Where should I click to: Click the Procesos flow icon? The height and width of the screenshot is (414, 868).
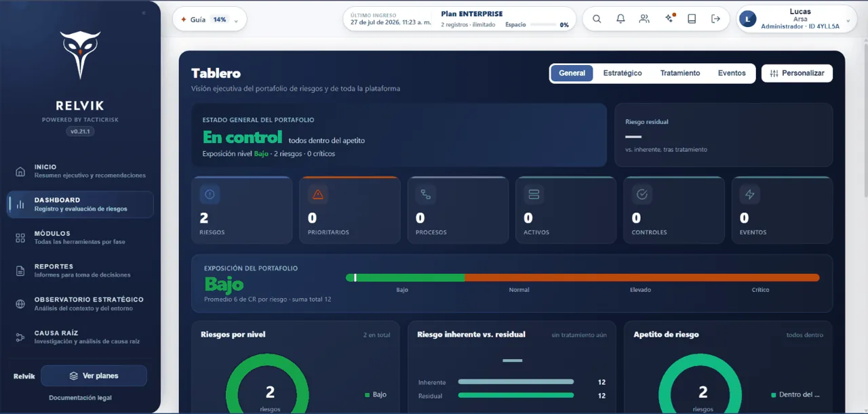tap(426, 194)
